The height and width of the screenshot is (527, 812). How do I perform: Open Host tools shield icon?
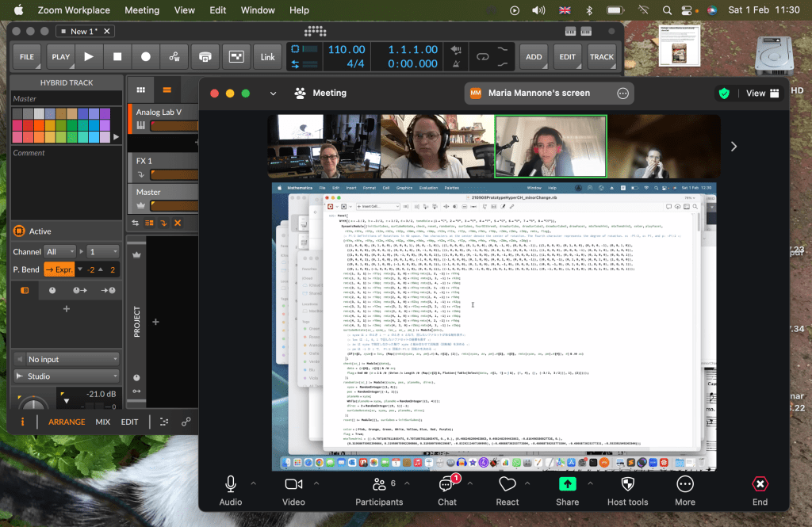click(x=627, y=483)
